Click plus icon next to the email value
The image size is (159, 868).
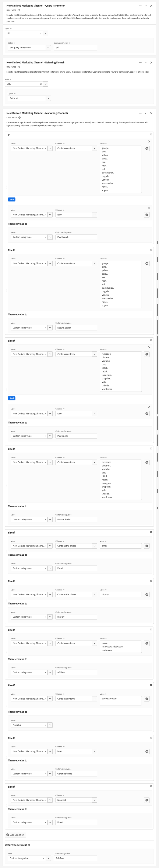[x=146, y=546]
